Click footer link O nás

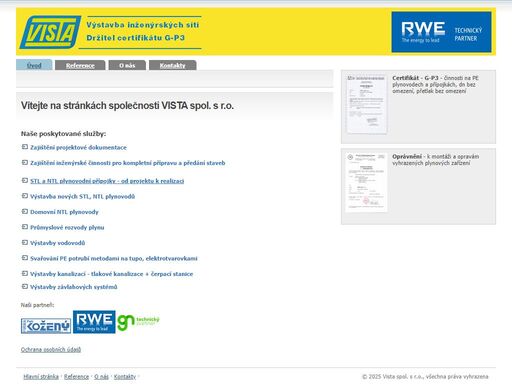point(101,377)
